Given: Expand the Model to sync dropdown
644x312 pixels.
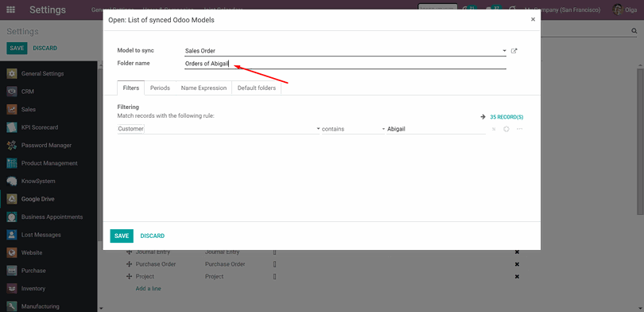Looking at the screenshot, I should (504, 51).
